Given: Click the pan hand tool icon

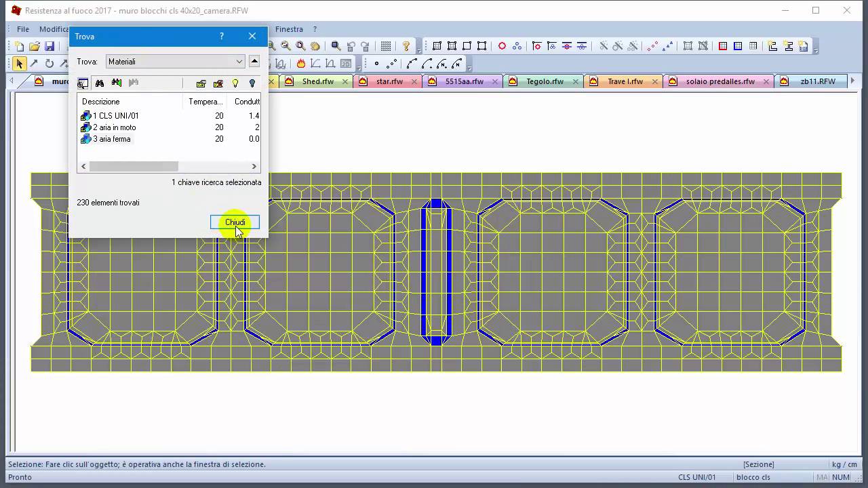Looking at the screenshot, I should (315, 46).
